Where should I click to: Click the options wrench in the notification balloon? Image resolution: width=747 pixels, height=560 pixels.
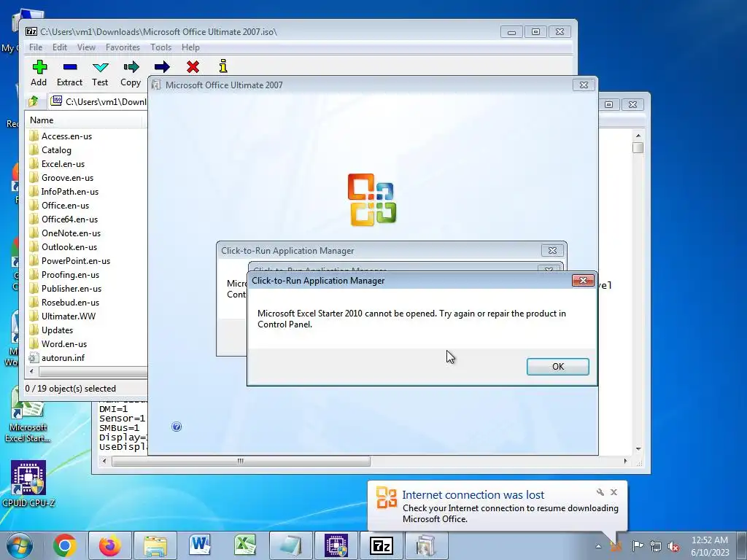[600, 492]
